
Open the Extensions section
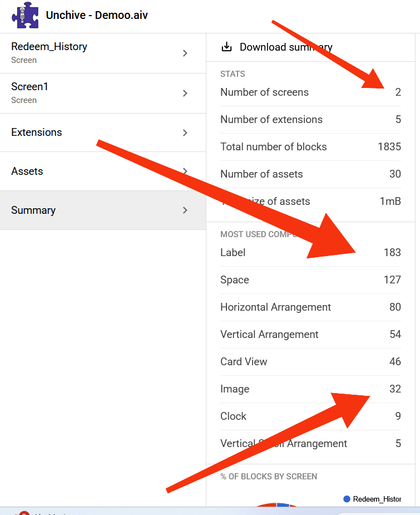(37, 133)
